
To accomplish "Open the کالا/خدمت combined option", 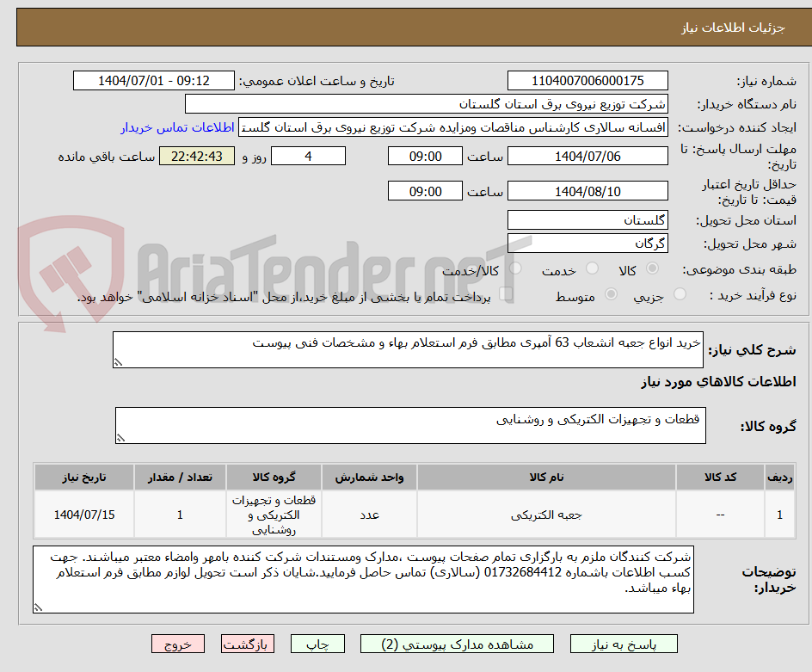I will [515, 268].
